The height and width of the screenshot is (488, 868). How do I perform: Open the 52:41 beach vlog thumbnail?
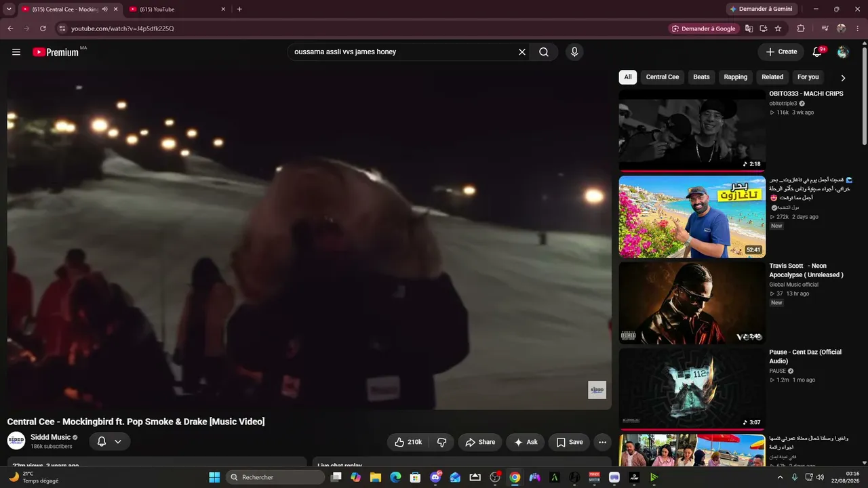click(692, 217)
